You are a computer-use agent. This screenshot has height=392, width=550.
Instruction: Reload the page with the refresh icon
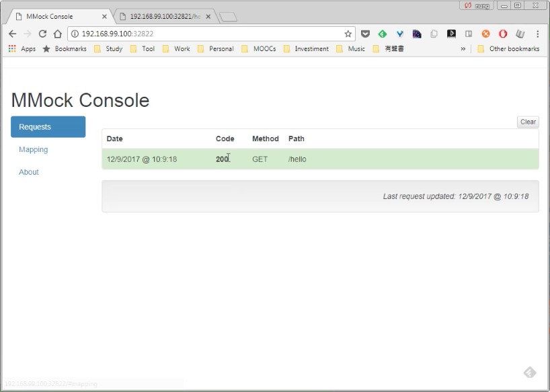(x=42, y=34)
